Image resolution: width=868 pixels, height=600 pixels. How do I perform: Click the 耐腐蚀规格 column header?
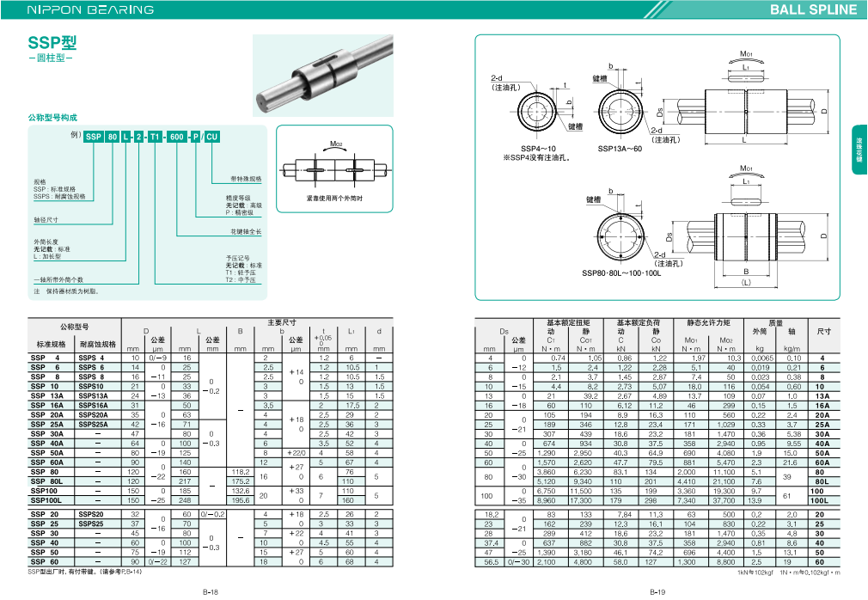tap(98, 344)
